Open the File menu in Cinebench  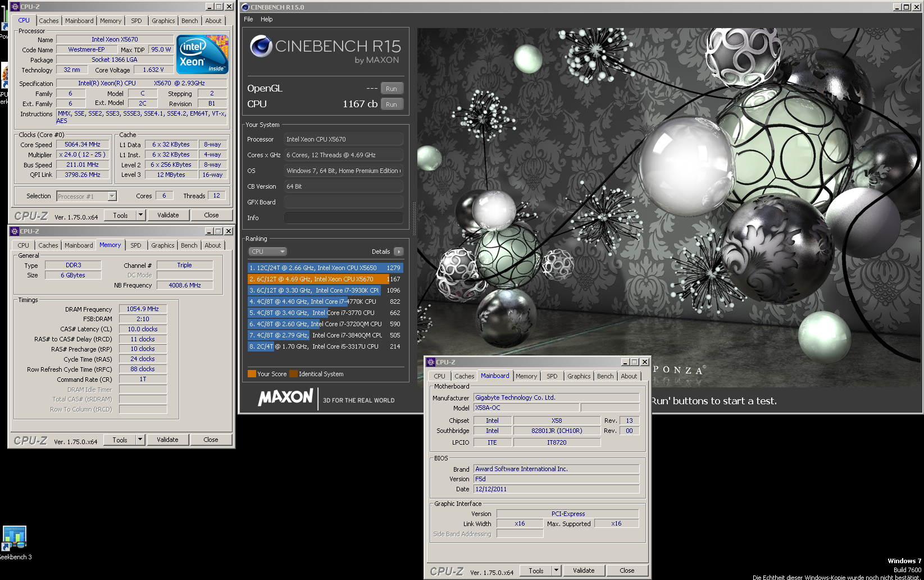248,19
